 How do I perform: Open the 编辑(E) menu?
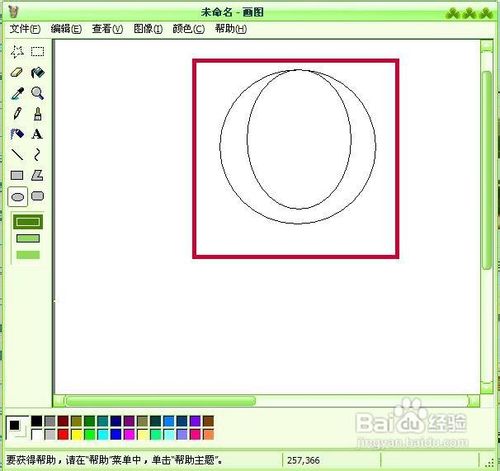click(x=66, y=29)
